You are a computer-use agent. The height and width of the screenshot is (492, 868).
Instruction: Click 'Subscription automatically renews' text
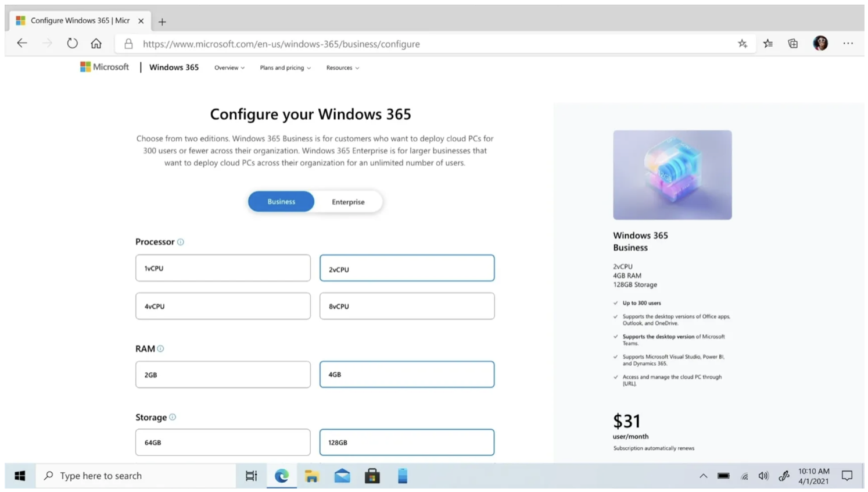pos(654,448)
